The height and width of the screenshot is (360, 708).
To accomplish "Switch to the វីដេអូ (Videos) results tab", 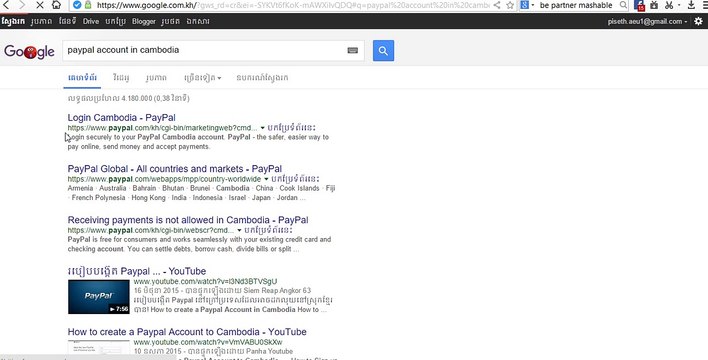I will click(x=121, y=78).
